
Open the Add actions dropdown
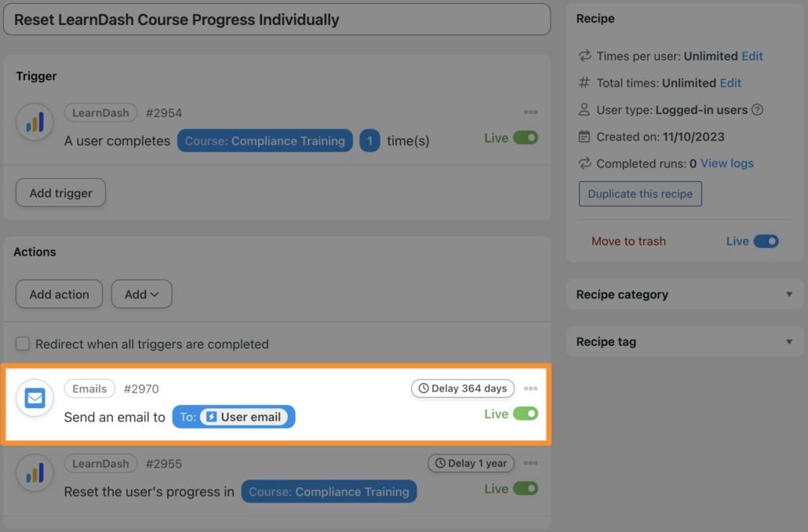(x=141, y=293)
